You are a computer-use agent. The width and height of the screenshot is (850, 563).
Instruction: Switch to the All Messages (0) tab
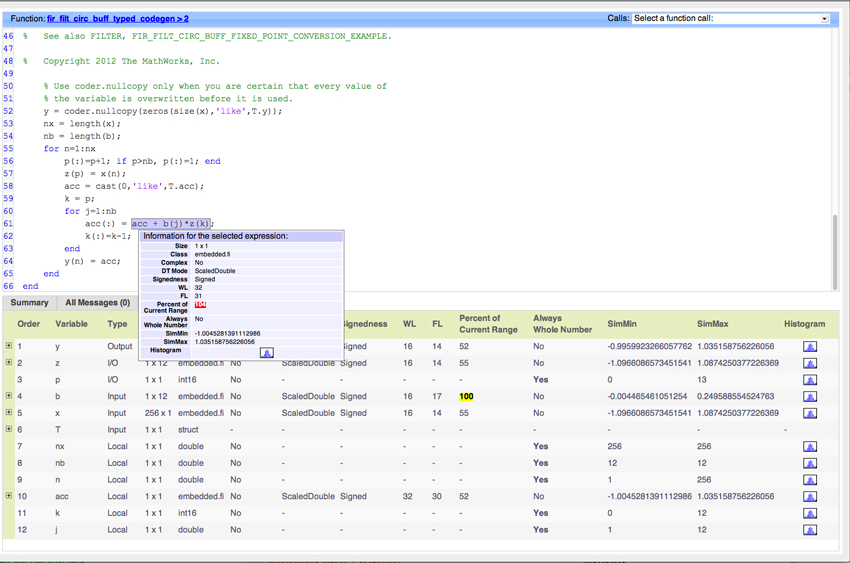point(97,302)
